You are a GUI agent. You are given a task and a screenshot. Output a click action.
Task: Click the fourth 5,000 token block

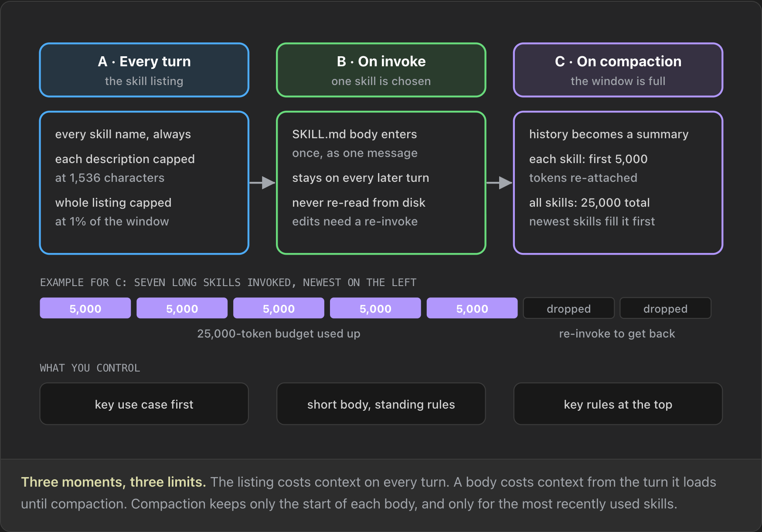(375, 308)
